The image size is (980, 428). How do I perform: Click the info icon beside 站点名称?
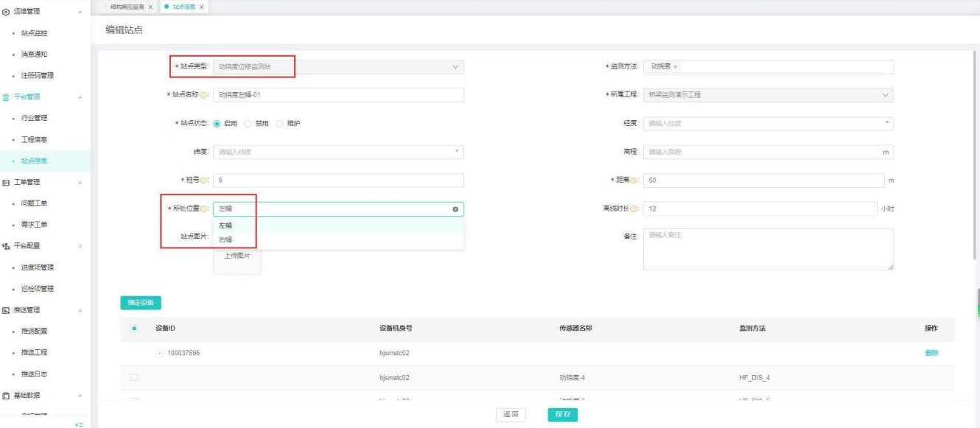[203, 95]
